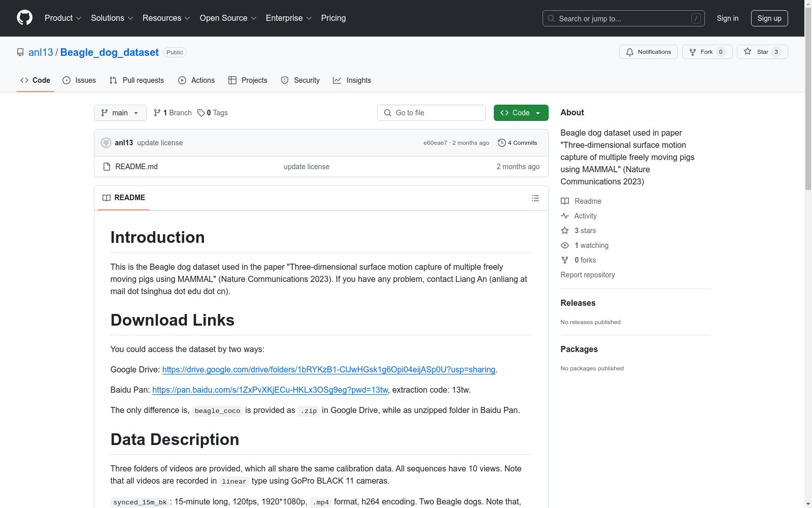
Task: Click the README outline list icon
Action: click(535, 198)
